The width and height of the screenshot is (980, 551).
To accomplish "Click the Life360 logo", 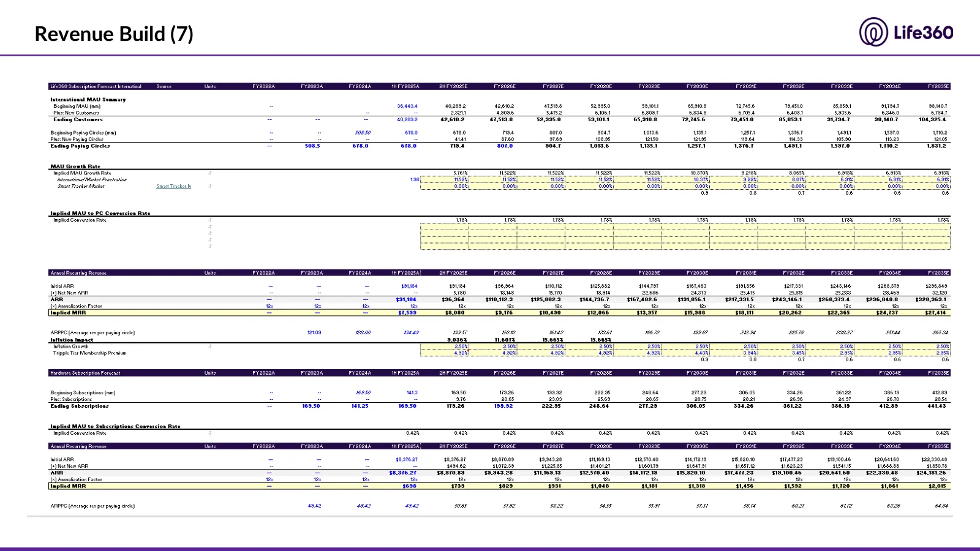I will (906, 32).
